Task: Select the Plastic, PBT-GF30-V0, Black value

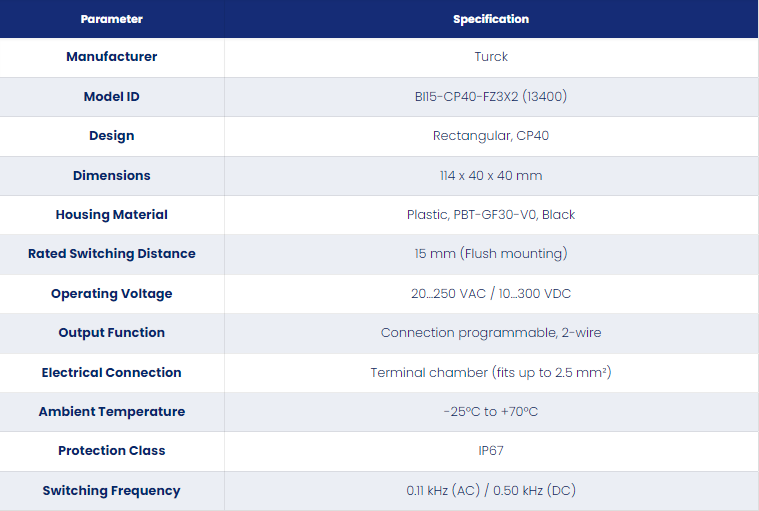Action: click(x=491, y=214)
